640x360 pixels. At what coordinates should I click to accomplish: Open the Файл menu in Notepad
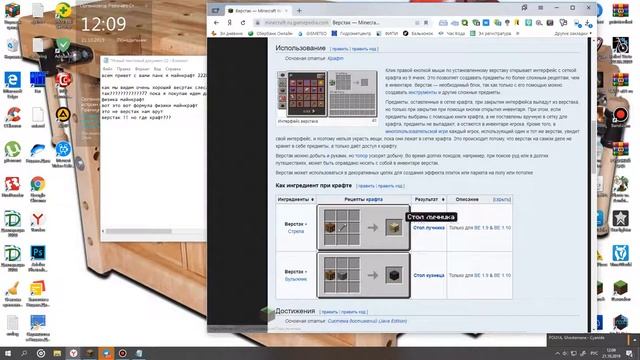[107, 69]
